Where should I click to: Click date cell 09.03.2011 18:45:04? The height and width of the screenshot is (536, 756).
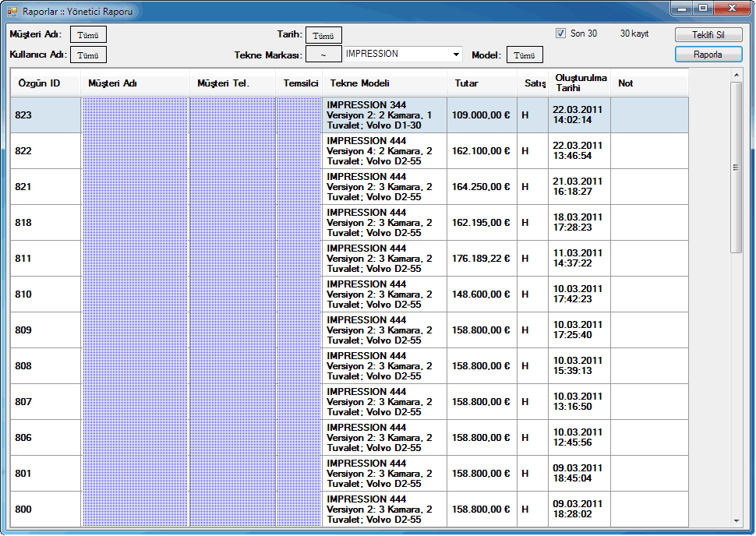pos(579,474)
